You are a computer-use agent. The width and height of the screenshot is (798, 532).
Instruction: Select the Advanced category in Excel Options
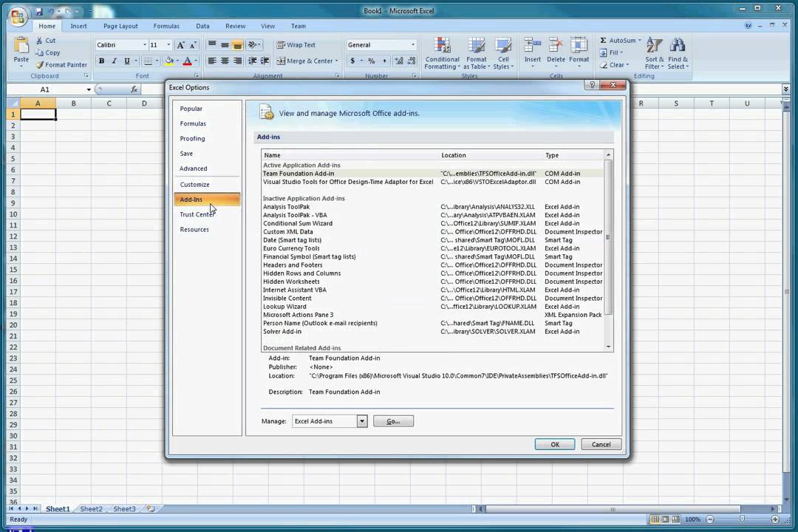(x=207, y=168)
